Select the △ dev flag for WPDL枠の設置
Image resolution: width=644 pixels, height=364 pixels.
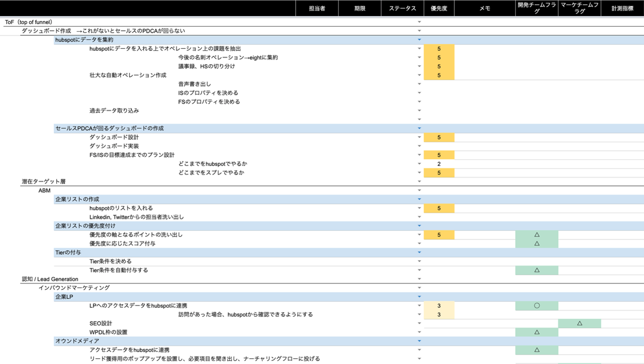click(537, 332)
